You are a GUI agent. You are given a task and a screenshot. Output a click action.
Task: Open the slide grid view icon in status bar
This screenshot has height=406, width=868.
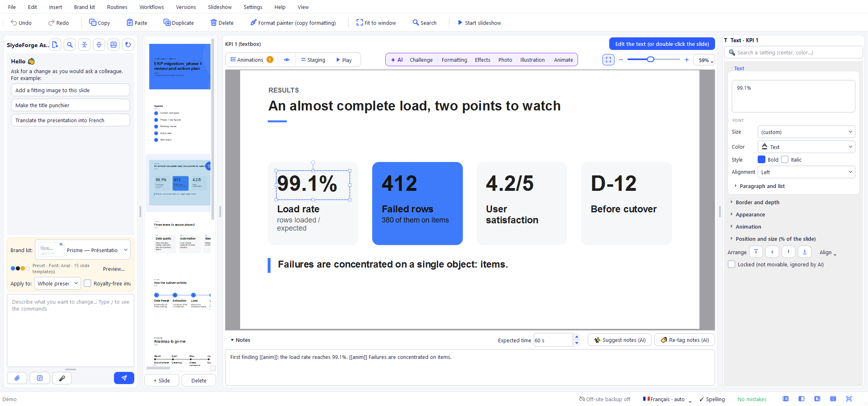tap(833, 399)
